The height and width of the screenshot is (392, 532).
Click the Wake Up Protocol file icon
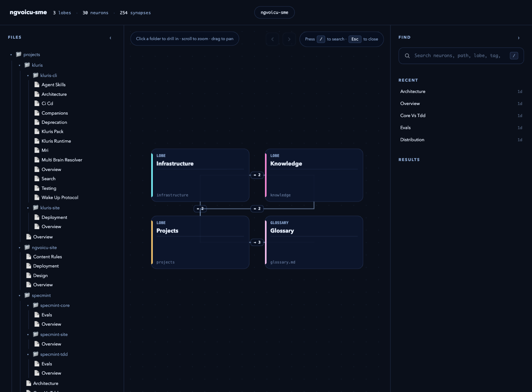click(37, 197)
